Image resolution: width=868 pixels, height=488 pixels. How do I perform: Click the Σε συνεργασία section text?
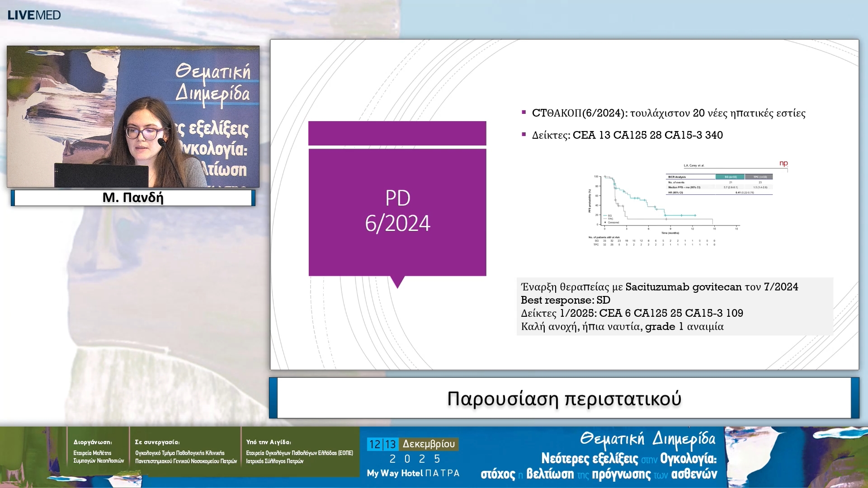tap(185, 452)
